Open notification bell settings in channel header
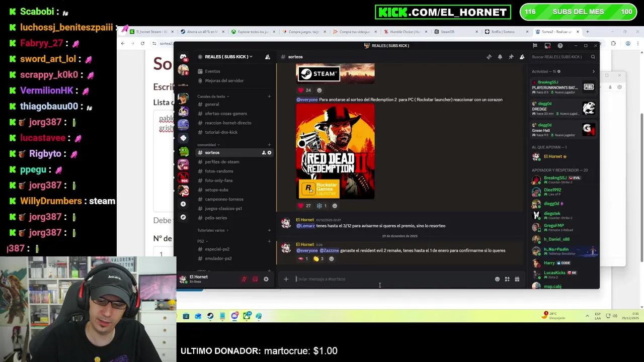644x362 pixels. [x=500, y=57]
